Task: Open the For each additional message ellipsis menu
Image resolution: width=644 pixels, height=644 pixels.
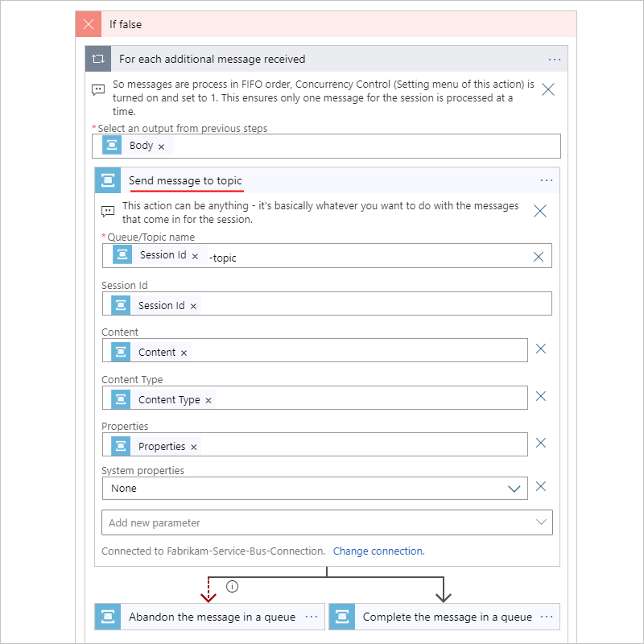Action: point(554,60)
